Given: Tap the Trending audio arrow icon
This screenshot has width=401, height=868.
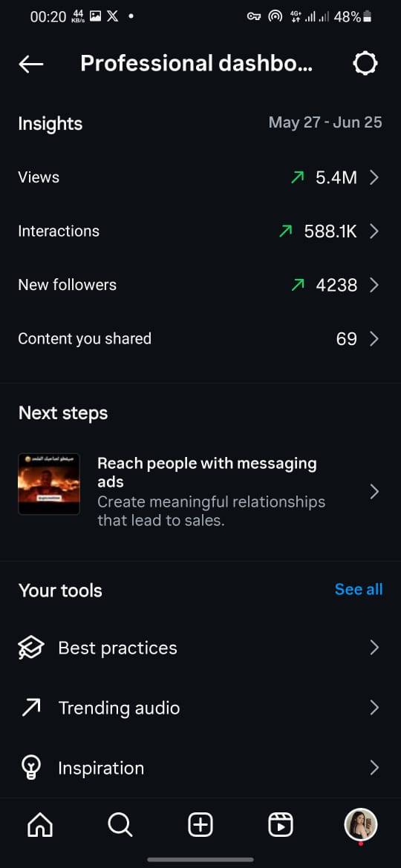Looking at the screenshot, I should tap(31, 708).
